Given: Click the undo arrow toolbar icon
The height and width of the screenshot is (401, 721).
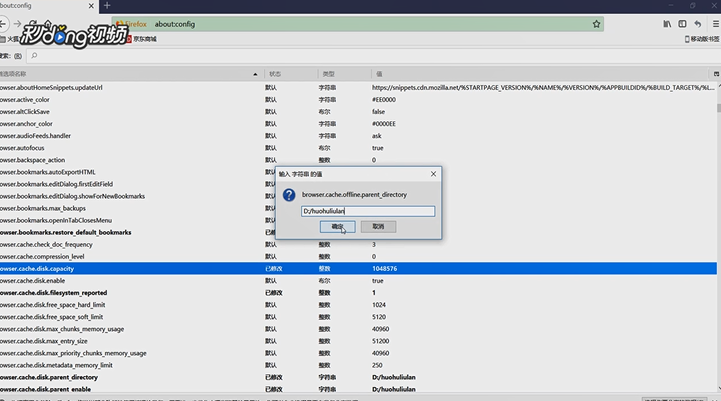Looking at the screenshot, I should [698, 24].
